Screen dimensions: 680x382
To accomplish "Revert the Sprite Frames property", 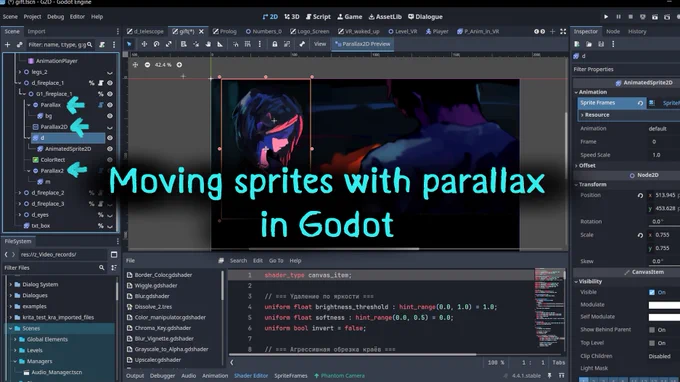I will [640, 103].
